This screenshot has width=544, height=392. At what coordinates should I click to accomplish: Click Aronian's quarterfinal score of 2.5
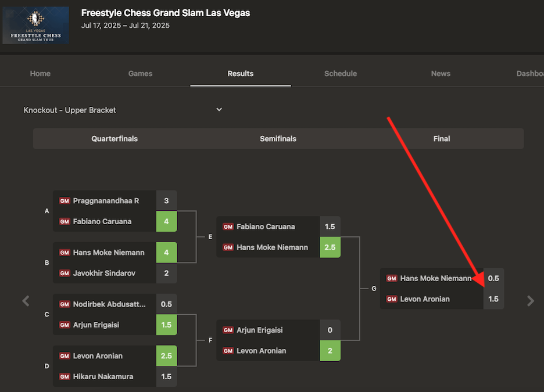coord(167,355)
